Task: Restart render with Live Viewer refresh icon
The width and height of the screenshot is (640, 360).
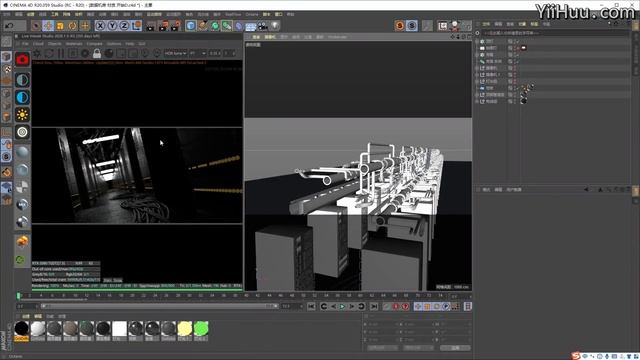Action: 49,53
